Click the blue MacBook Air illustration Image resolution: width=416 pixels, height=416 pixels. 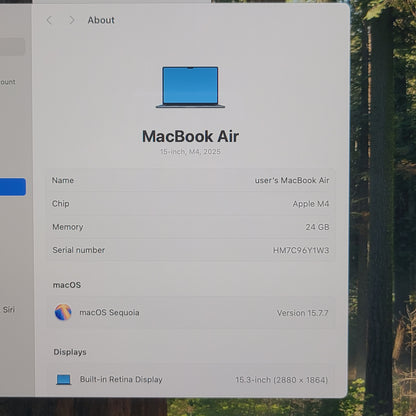pyautogui.click(x=190, y=87)
